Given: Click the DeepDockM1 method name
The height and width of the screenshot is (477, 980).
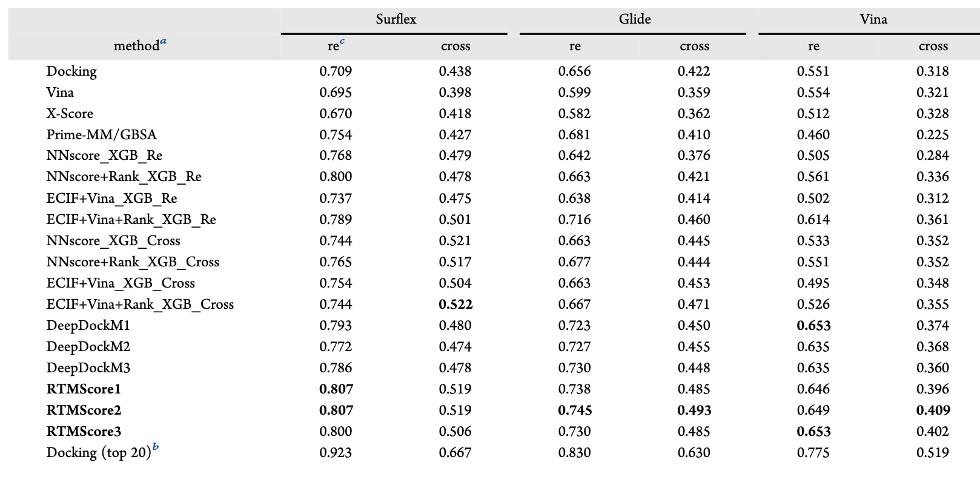Looking at the screenshot, I should pos(88,325).
